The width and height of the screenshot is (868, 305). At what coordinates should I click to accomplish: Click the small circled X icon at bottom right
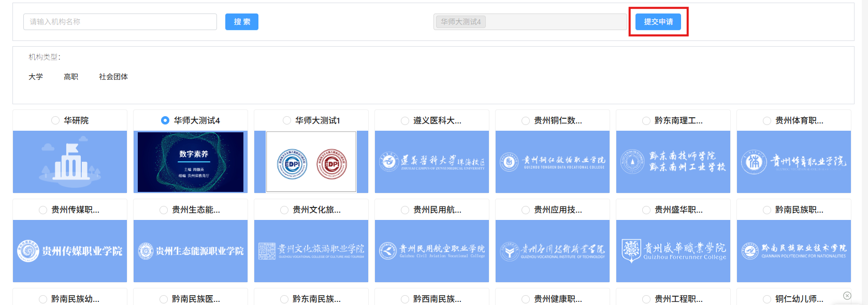(847, 296)
